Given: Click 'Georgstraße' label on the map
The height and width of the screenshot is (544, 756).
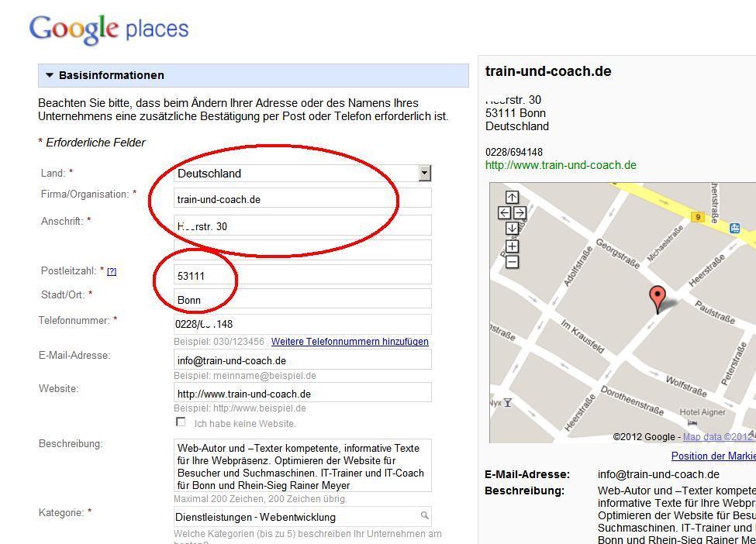Looking at the screenshot, I should tap(618, 253).
